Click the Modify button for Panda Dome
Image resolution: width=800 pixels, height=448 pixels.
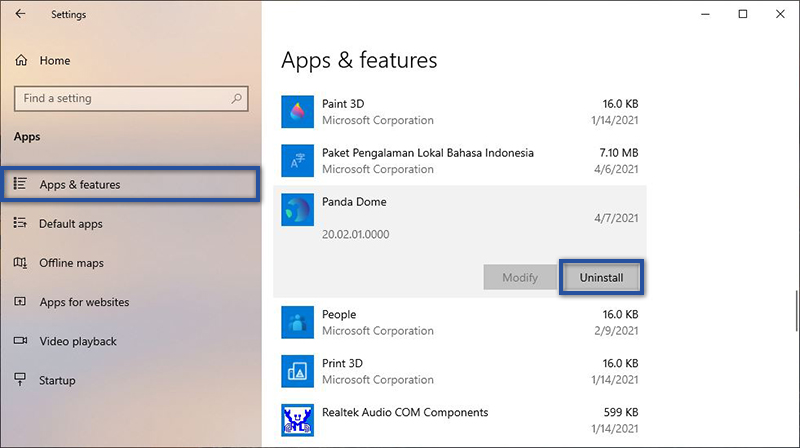[519, 278]
